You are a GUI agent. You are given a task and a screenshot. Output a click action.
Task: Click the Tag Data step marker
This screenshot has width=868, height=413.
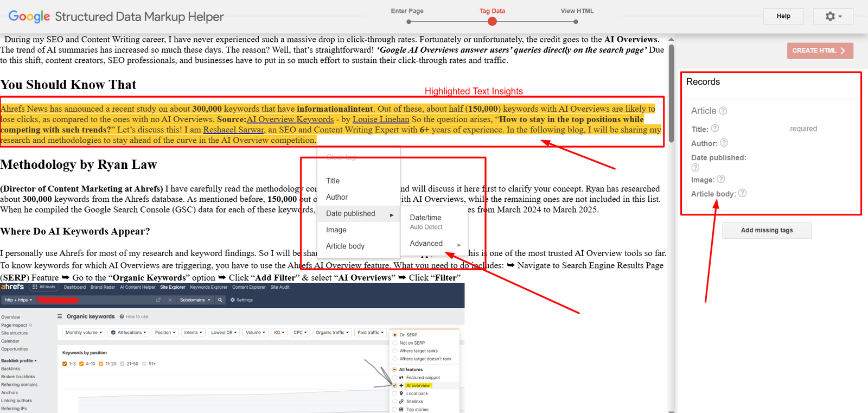point(492,22)
